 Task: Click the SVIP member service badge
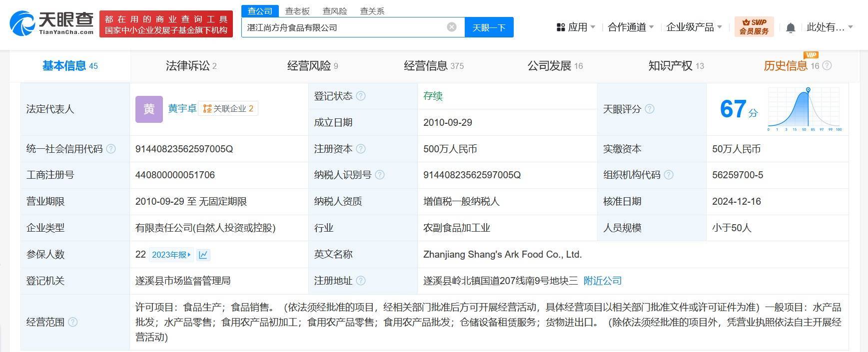(x=754, y=27)
